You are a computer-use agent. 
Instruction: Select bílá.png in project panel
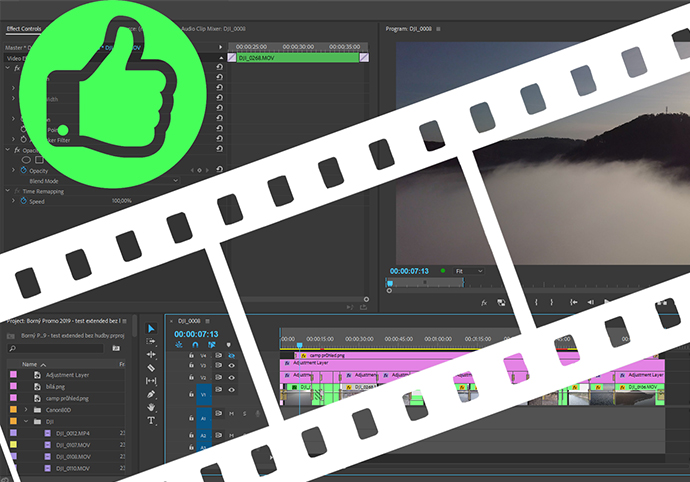(55, 386)
